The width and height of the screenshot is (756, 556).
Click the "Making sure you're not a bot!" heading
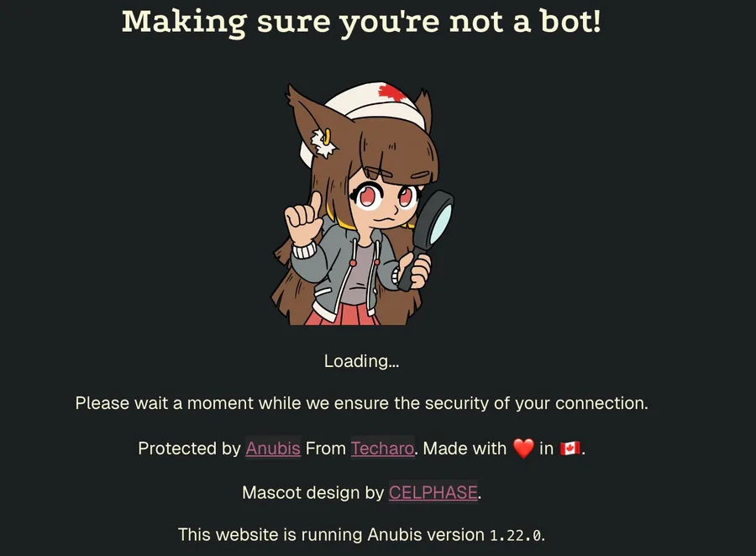click(x=361, y=22)
